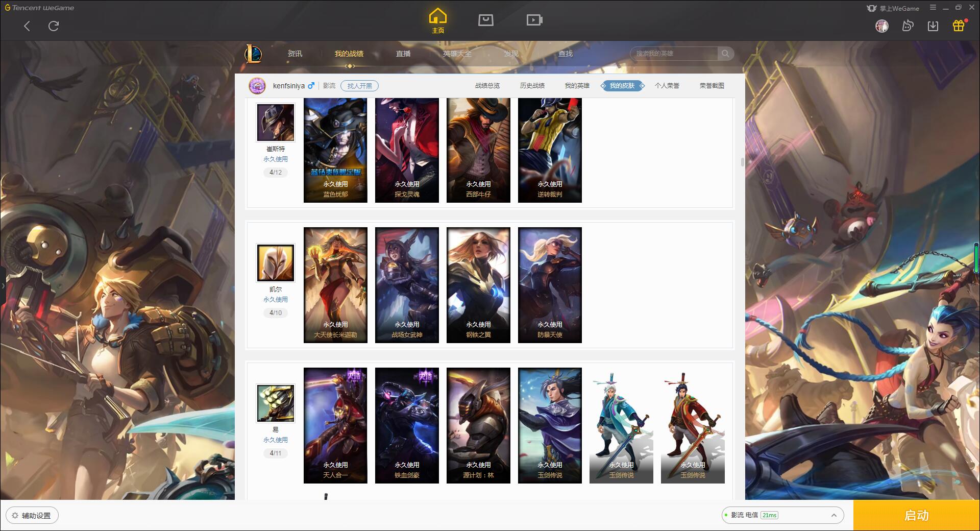
Task: Click the League of Legends logo
Action: coord(254,54)
